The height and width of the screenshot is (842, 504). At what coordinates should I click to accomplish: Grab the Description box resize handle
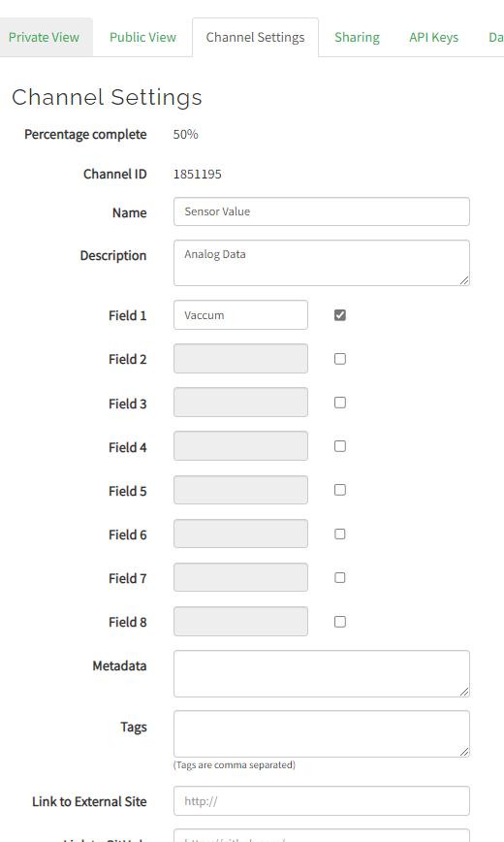[x=464, y=280]
